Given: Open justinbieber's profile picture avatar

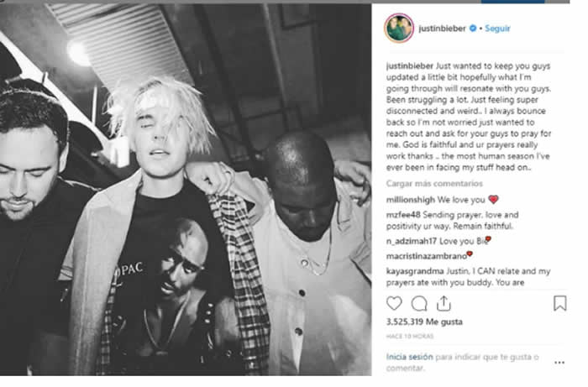Looking at the screenshot, I should [399, 28].
